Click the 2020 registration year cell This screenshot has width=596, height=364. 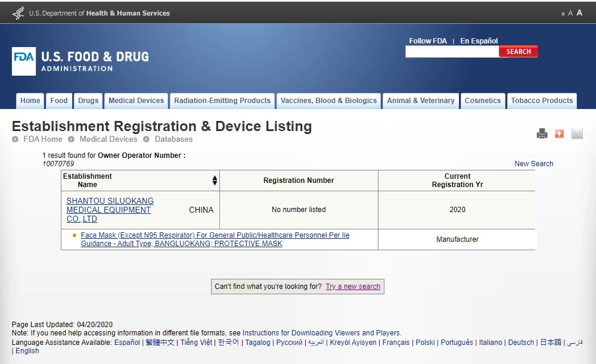click(x=457, y=210)
